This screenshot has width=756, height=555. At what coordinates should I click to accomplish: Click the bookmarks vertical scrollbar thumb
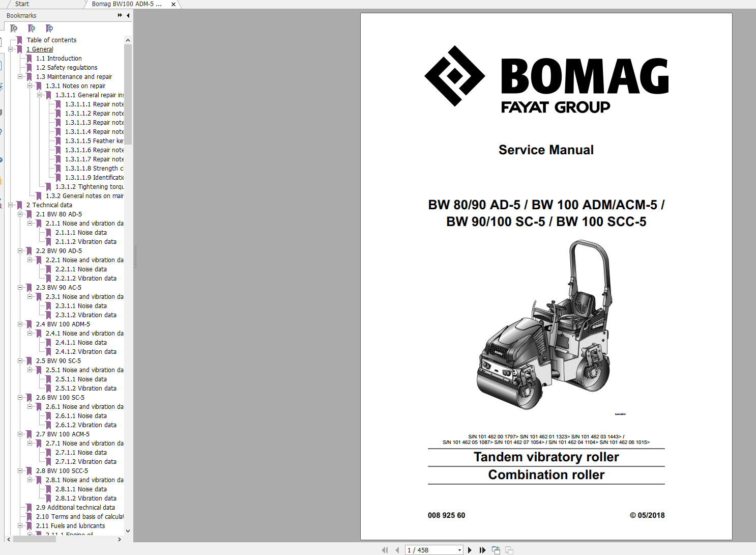128,94
